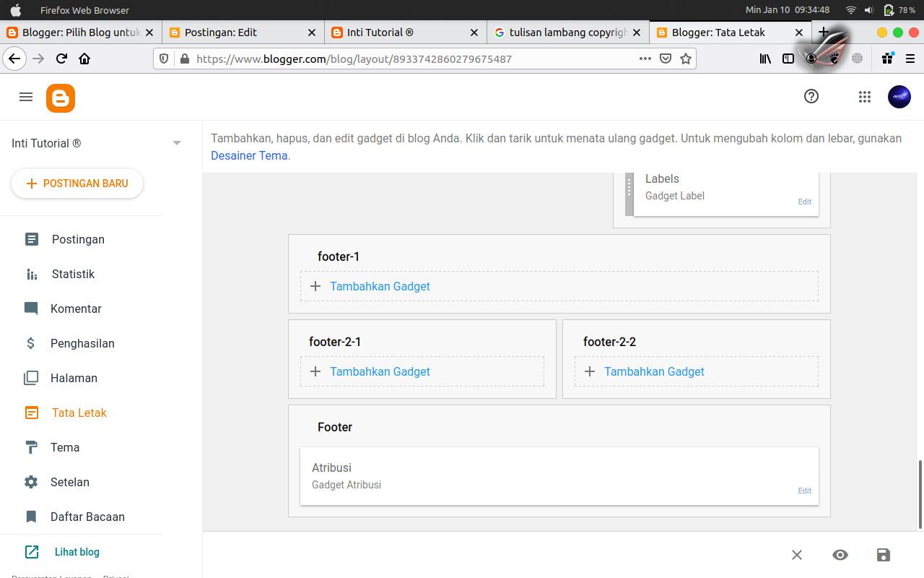Expand the blog selector arrow beside Inti Tutorial
The height and width of the screenshot is (578, 924).
176,143
